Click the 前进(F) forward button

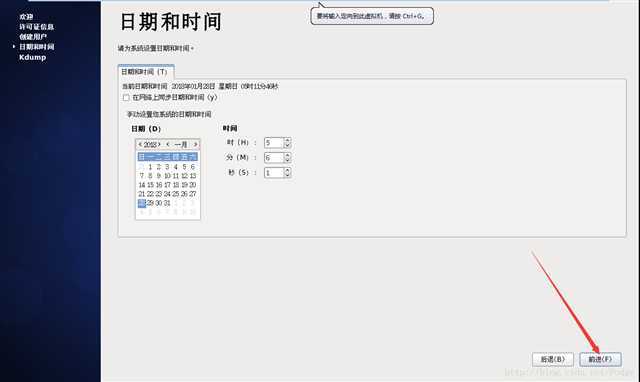600,360
